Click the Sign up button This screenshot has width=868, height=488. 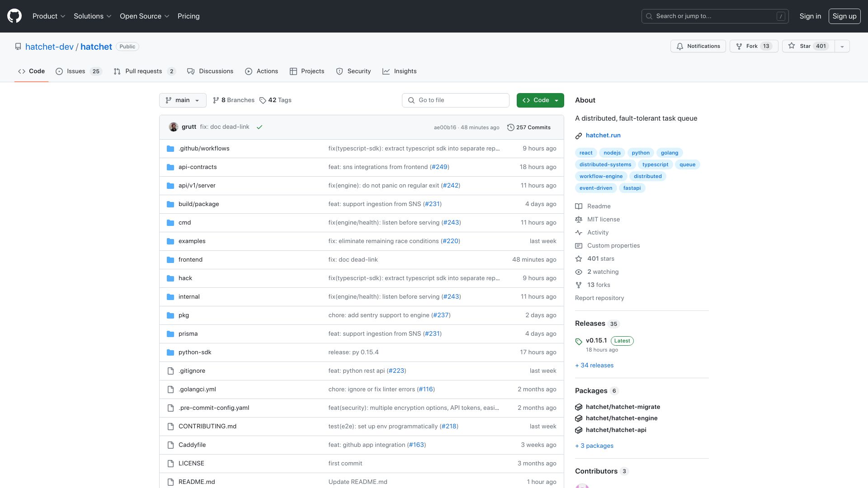click(x=844, y=16)
